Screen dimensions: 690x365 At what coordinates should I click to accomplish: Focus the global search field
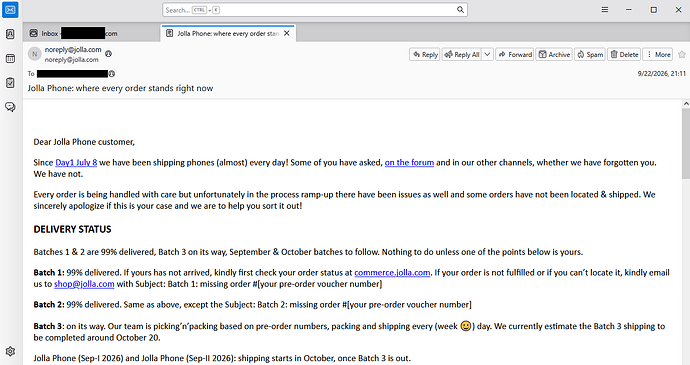[x=315, y=10]
